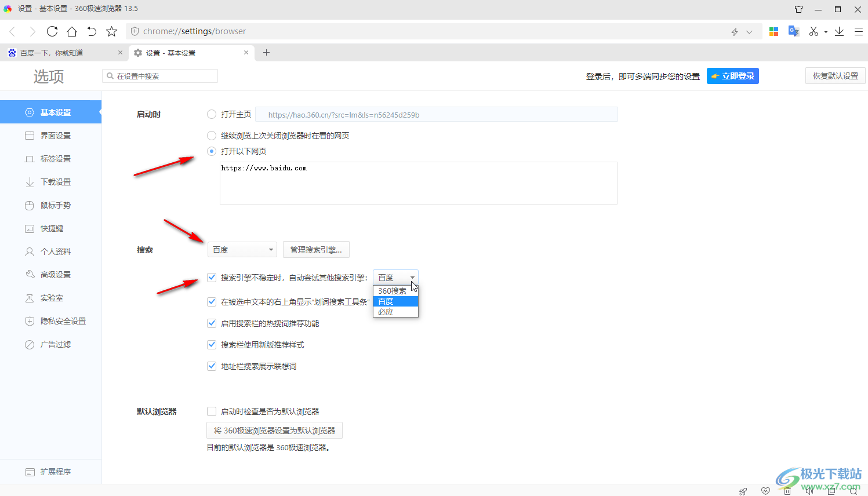Click the heart health-check status bar icon
868x496 pixels.
pyautogui.click(x=765, y=491)
